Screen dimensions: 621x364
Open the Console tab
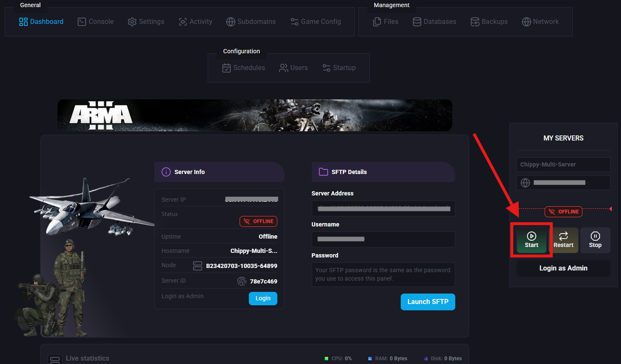pos(96,22)
